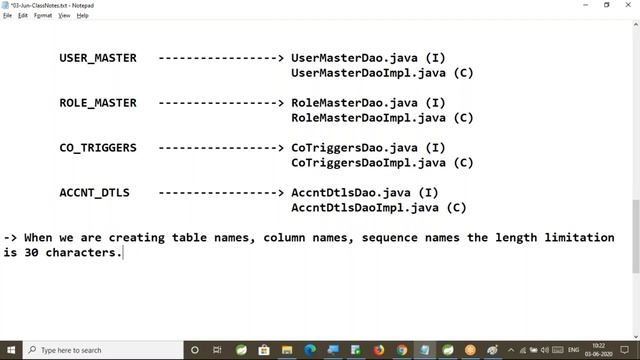Open the Spring icon beside Microsoft Store
This screenshot has height=360, width=640.
tap(241, 350)
